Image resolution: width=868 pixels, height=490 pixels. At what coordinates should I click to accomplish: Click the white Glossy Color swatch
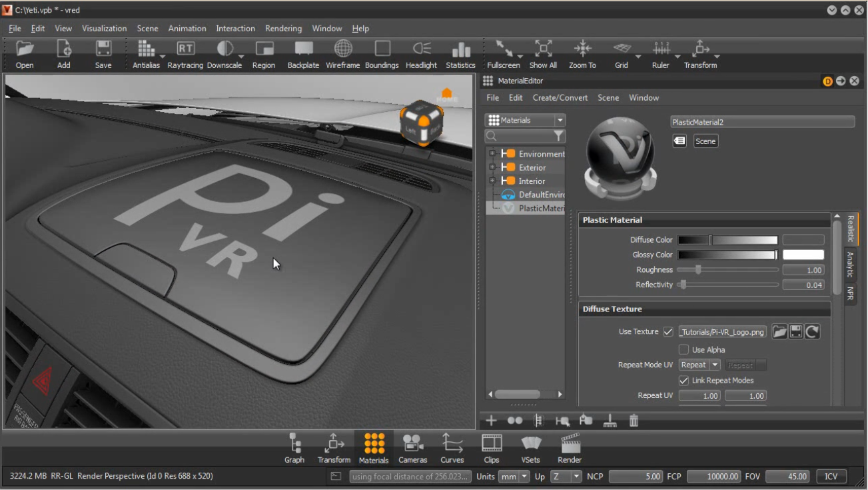803,255
